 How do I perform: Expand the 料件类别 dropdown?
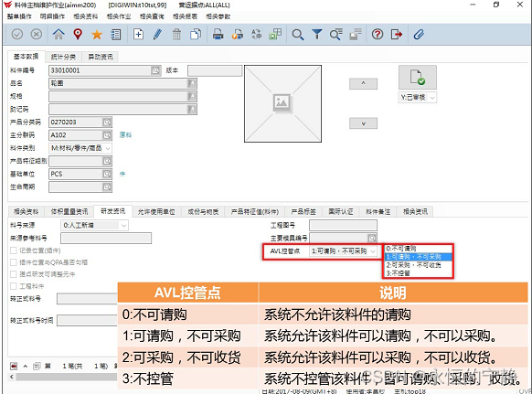tap(107, 148)
